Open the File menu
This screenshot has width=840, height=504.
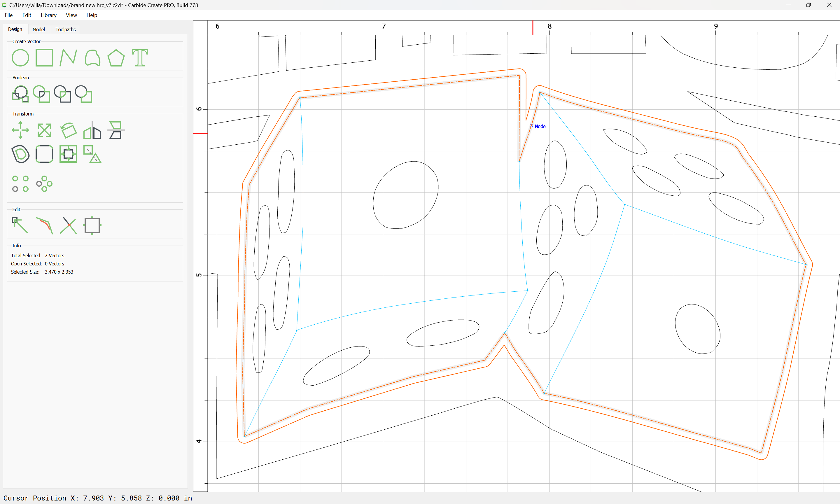pyautogui.click(x=8, y=15)
